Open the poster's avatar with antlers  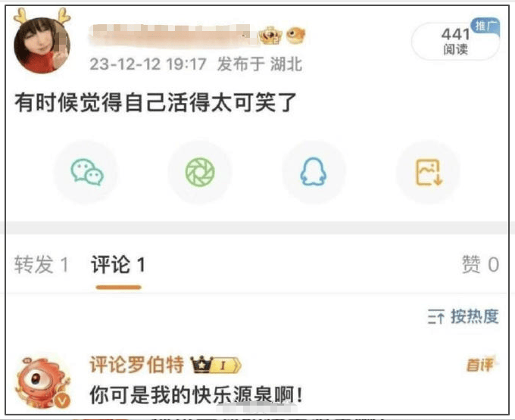[42, 42]
